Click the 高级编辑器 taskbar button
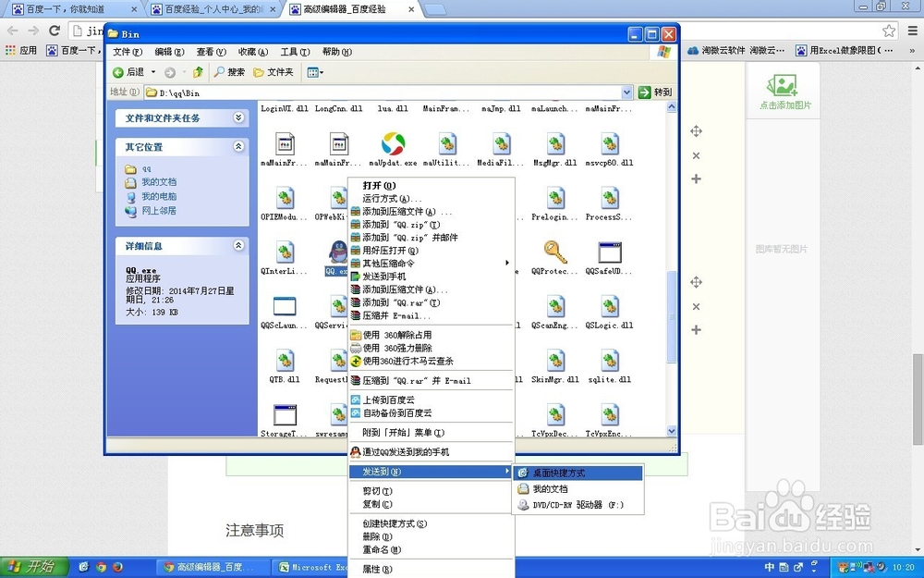This screenshot has height=578, width=924. coord(214,567)
